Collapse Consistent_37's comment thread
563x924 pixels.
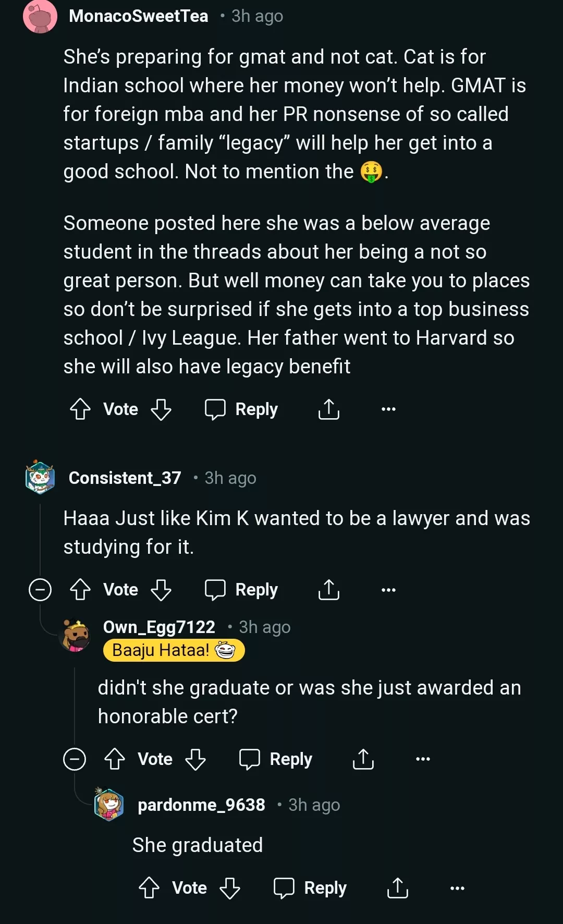click(40, 590)
